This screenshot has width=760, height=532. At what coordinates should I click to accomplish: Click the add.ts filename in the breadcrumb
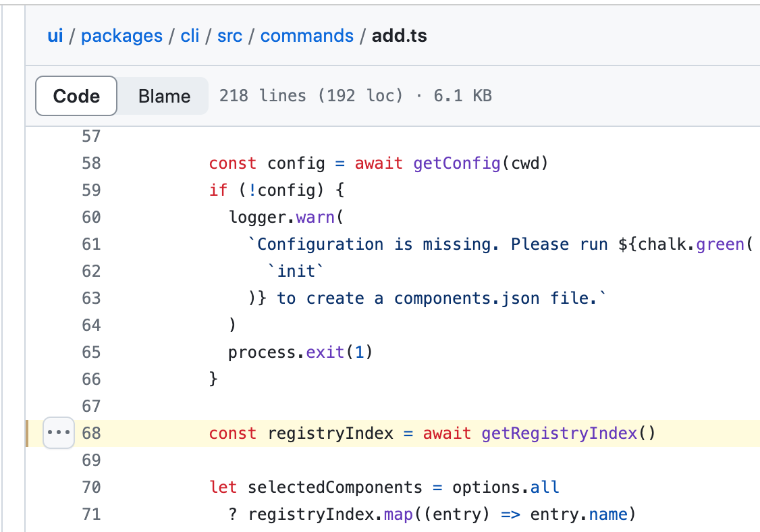[398, 35]
